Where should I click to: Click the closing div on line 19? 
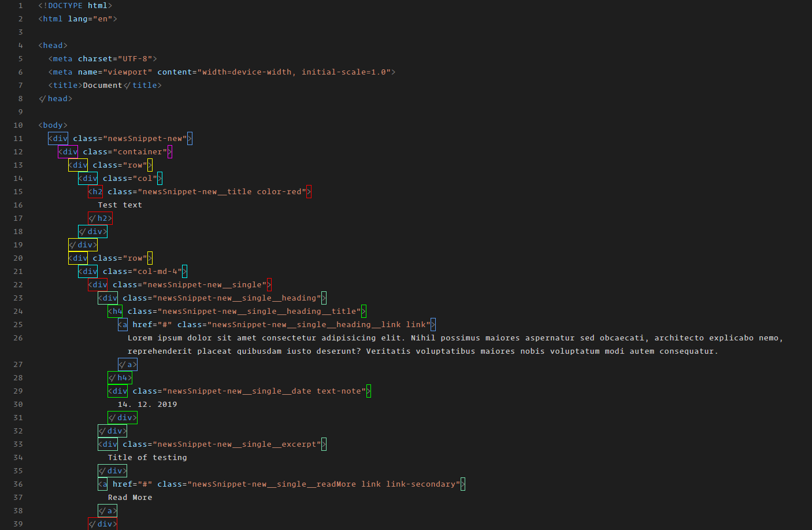click(83, 245)
